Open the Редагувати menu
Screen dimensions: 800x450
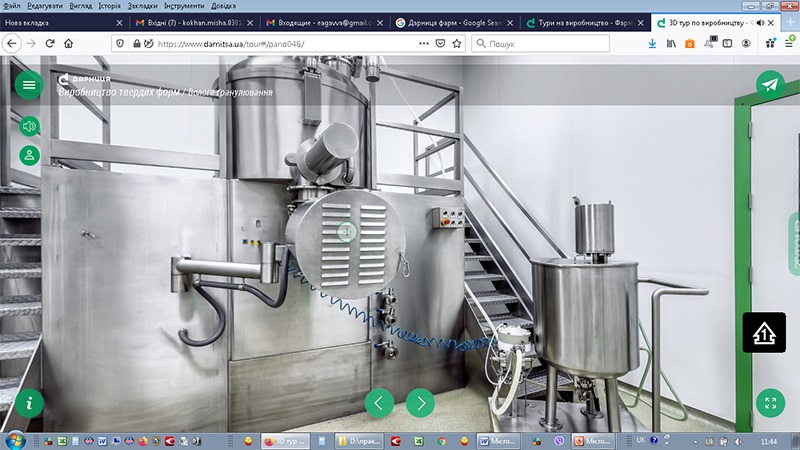45,6
